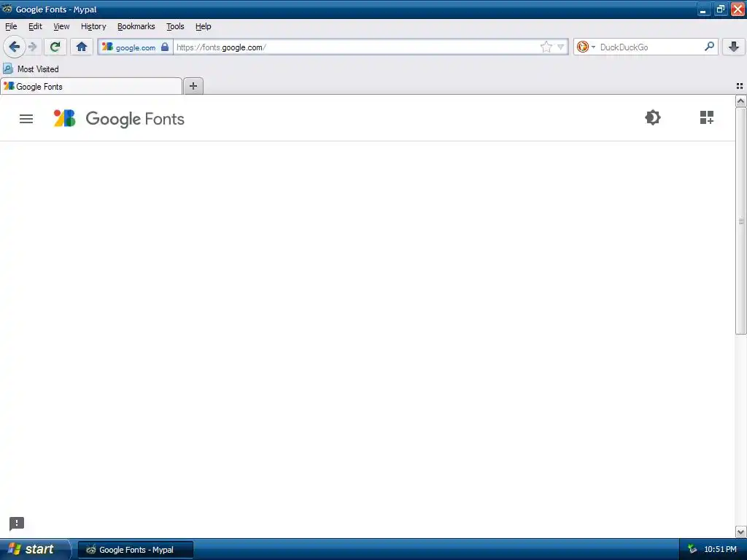Open a new tab with plus button
The image size is (747, 560).
[x=193, y=86]
